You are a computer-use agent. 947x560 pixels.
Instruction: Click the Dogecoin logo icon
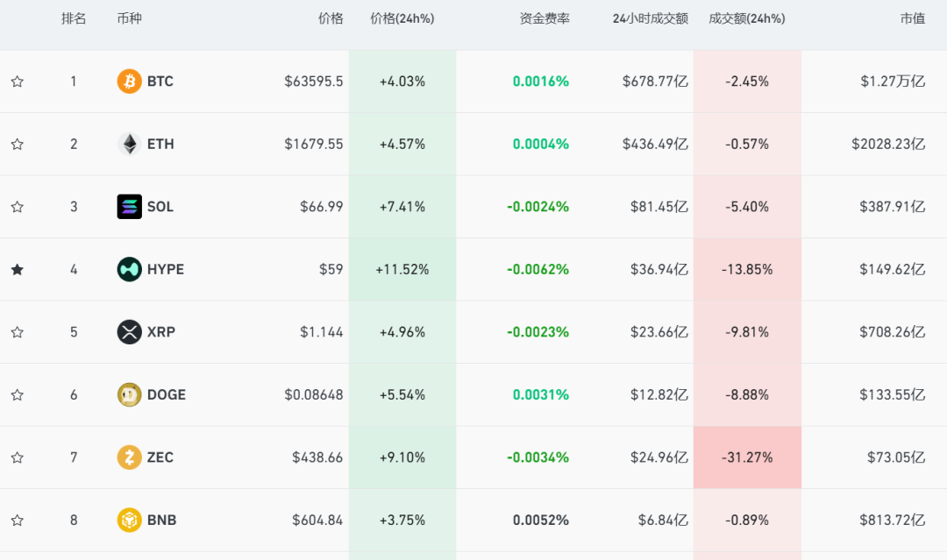[x=129, y=395]
